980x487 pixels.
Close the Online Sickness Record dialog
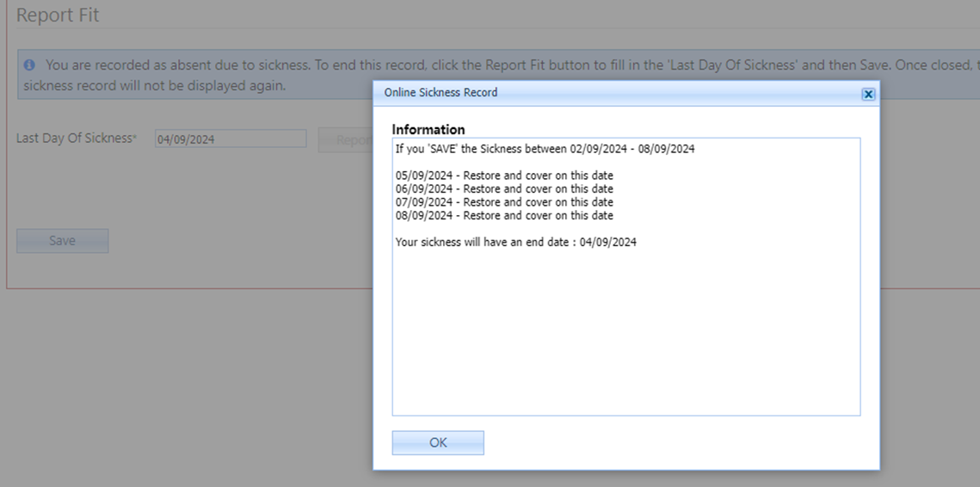point(868,94)
